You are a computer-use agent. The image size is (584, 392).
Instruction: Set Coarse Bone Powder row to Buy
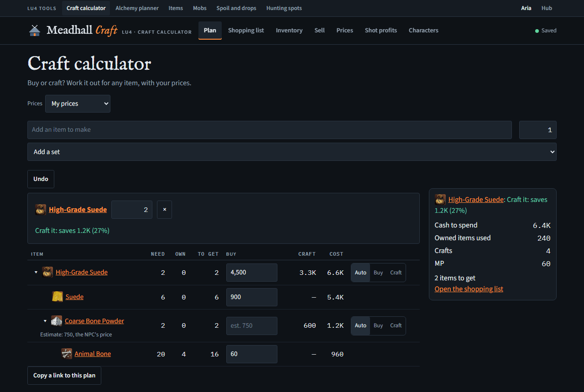click(x=378, y=325)
